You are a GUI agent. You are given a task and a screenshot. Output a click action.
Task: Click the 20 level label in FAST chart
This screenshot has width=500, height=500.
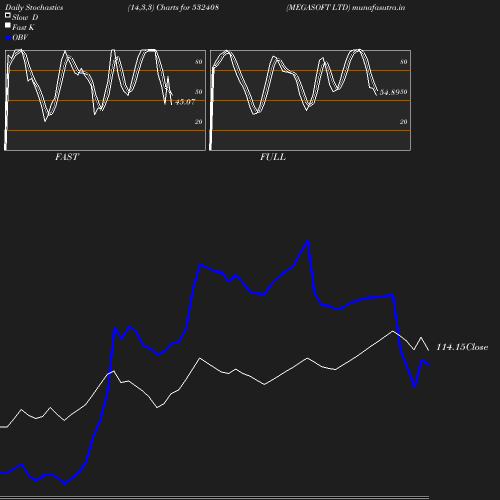pyautogui.click(x=199, y=122)
